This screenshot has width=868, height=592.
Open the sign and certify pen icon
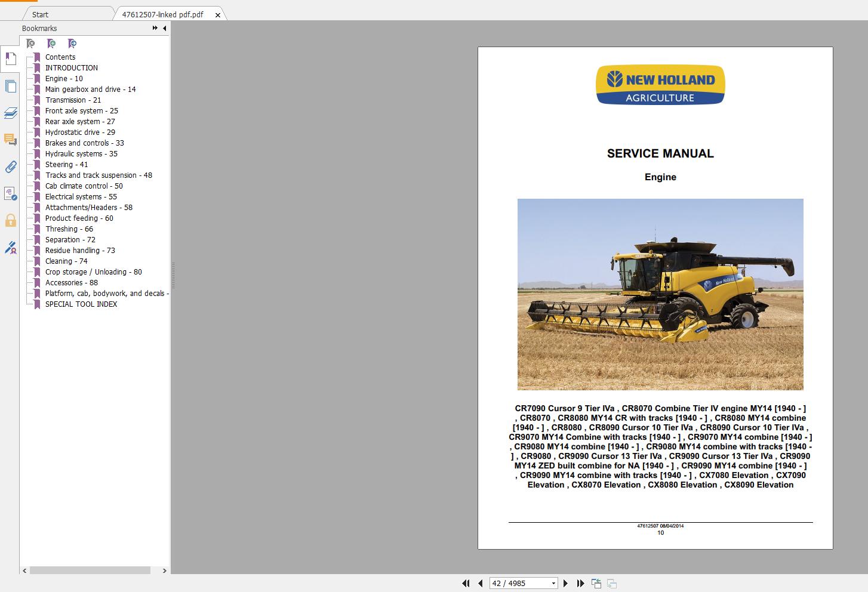tap(10, 247)
